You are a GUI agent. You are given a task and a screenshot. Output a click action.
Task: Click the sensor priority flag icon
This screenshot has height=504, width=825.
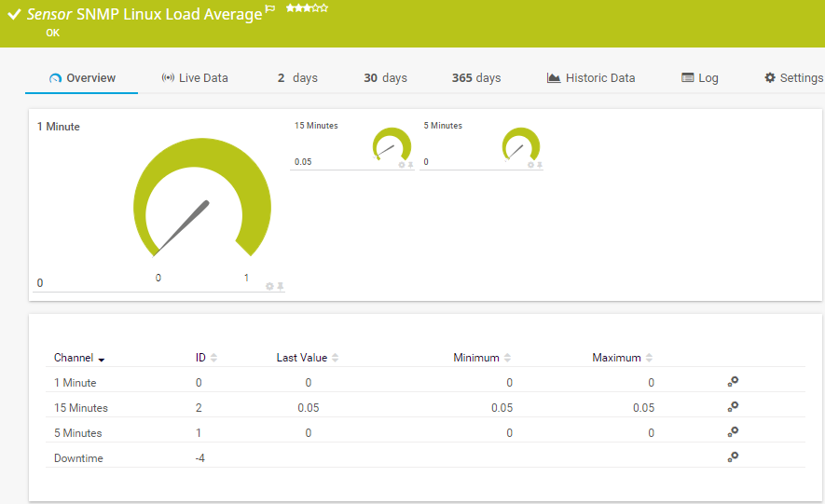pos(270,8)
